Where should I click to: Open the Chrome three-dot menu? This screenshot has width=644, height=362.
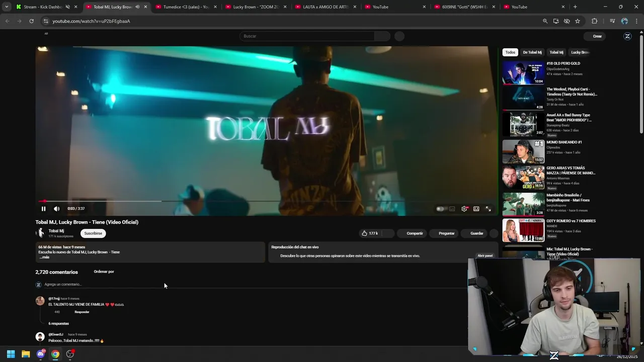(x=636, y=21)
